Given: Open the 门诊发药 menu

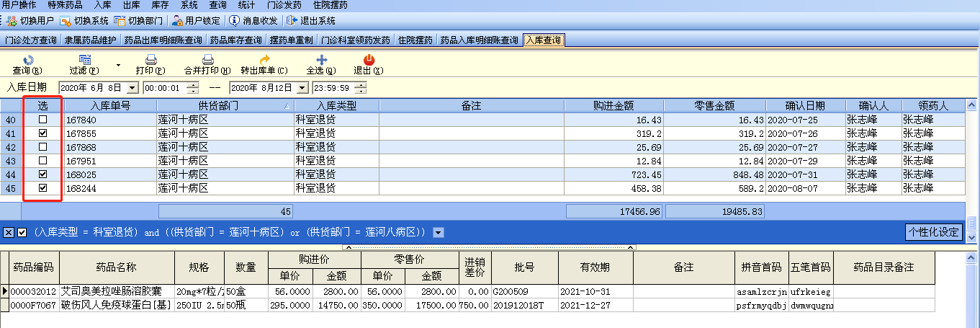Looking at the screenshot, I should (x=284, y=4).
